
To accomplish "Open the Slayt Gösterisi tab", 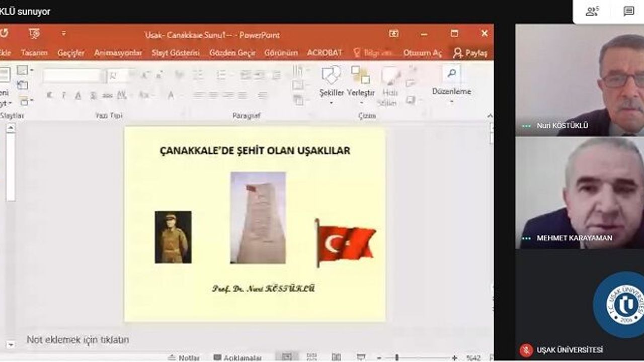I will click(176, 53).
